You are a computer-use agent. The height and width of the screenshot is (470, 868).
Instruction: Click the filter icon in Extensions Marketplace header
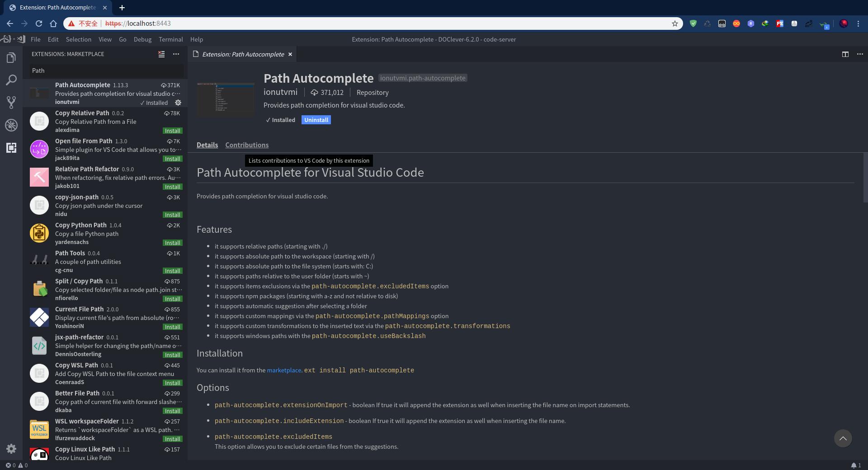coord(161,54)
